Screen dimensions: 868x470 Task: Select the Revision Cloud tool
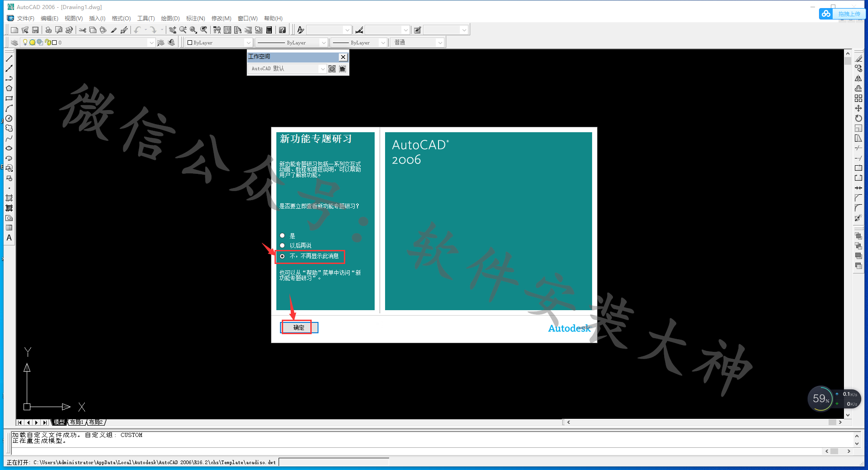(x=9, y=128)
